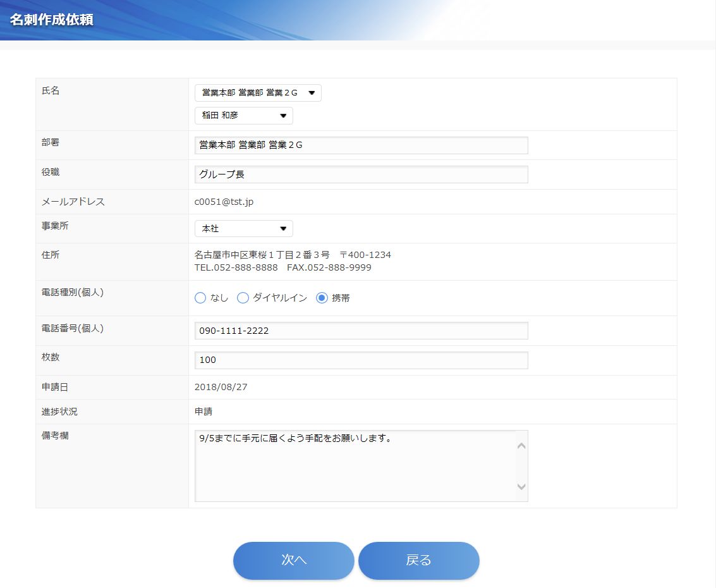Click the email address c0051@tst.jp
716x588 pixels.
tap(224, 202)
